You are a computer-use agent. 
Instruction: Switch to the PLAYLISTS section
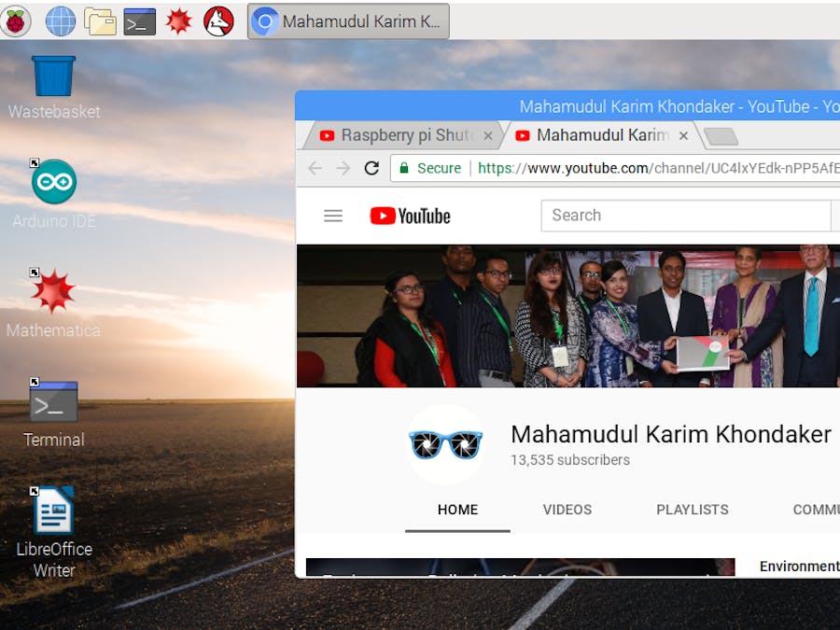692,510
